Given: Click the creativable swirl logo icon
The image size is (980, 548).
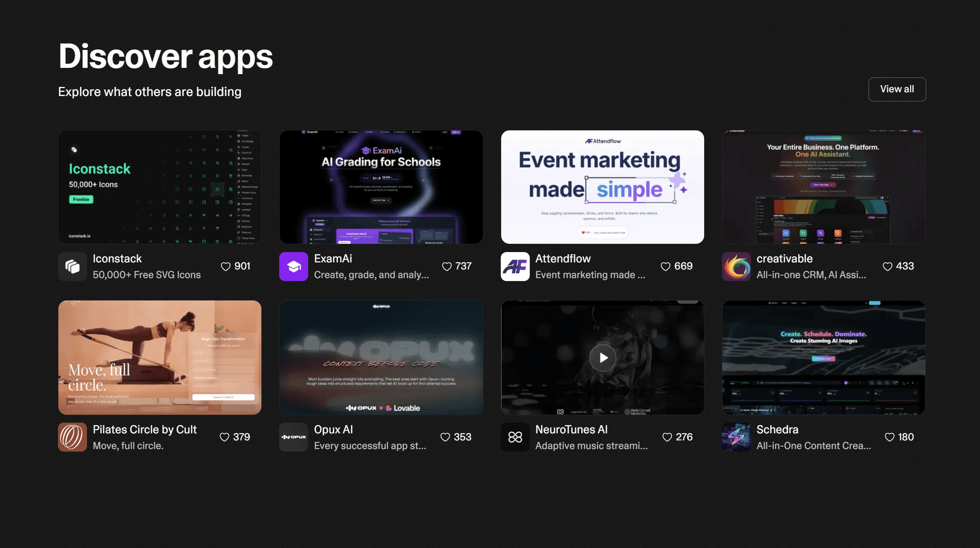Looking at the screenshot, I should pyautogui.click(x=736, y=267).
